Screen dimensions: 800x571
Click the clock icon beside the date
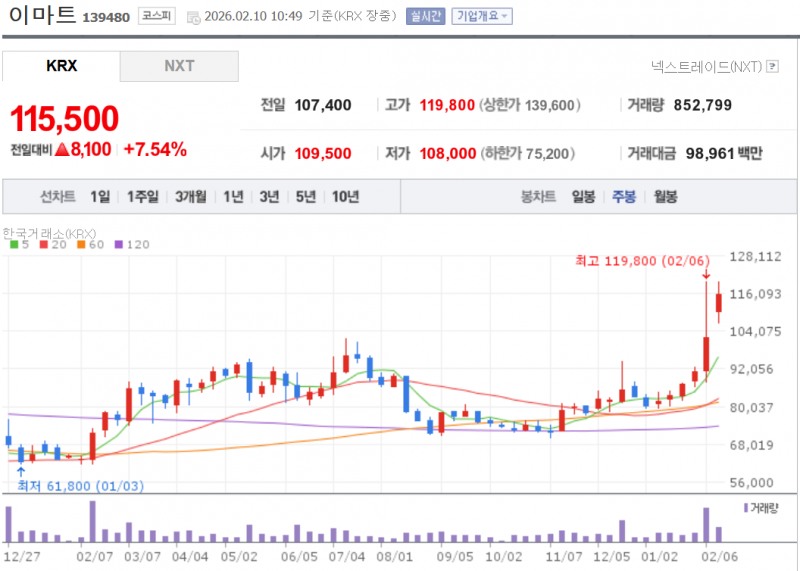click(193, 17)
